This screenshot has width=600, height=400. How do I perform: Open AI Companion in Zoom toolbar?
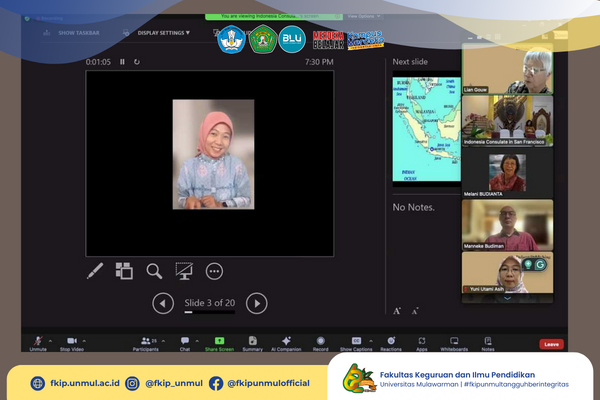click(287, 342)
